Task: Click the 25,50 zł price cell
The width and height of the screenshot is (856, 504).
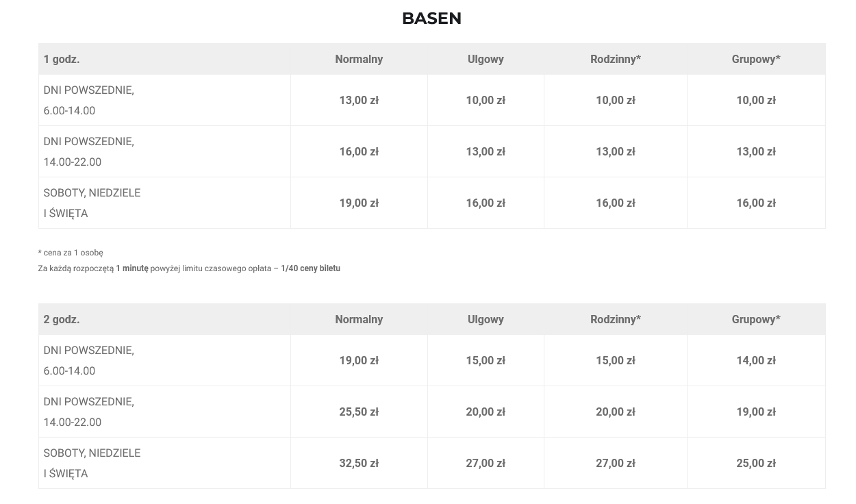Action: point(359,412)
